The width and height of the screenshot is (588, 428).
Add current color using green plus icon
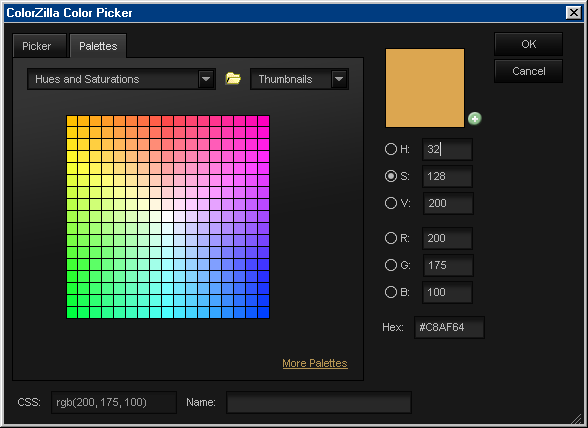pyautogui.click(x=475, y=119)
